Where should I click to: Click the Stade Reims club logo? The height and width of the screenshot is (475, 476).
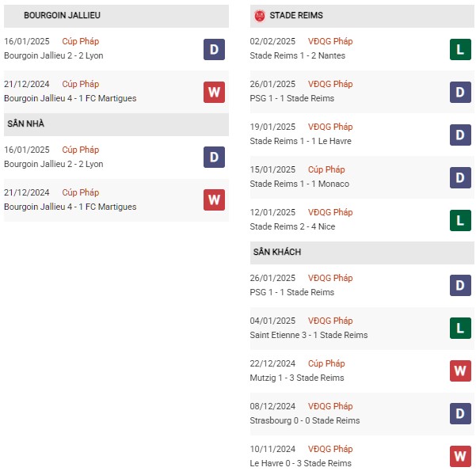(260, 16)
